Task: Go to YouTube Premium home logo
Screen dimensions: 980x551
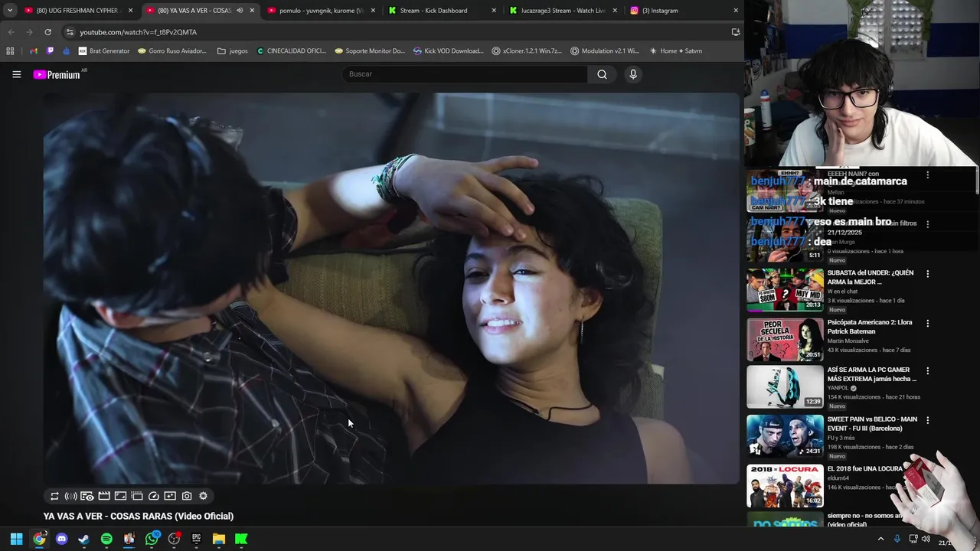Action: [57, 74]
